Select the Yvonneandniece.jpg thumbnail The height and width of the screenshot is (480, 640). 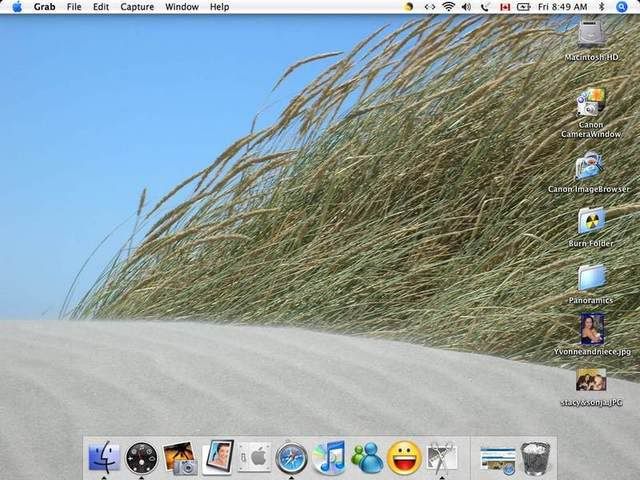pos(591,328)
